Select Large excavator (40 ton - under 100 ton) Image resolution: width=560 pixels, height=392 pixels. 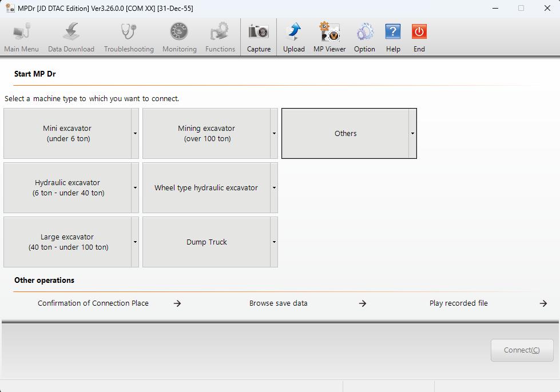67,242
